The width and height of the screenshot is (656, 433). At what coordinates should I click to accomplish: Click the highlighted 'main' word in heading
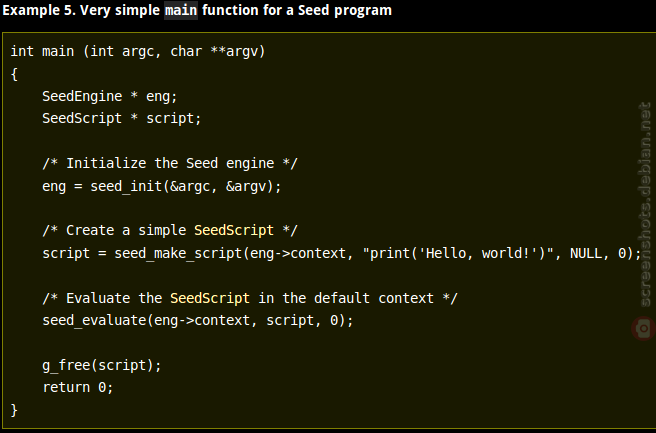[x=181, y=10]
